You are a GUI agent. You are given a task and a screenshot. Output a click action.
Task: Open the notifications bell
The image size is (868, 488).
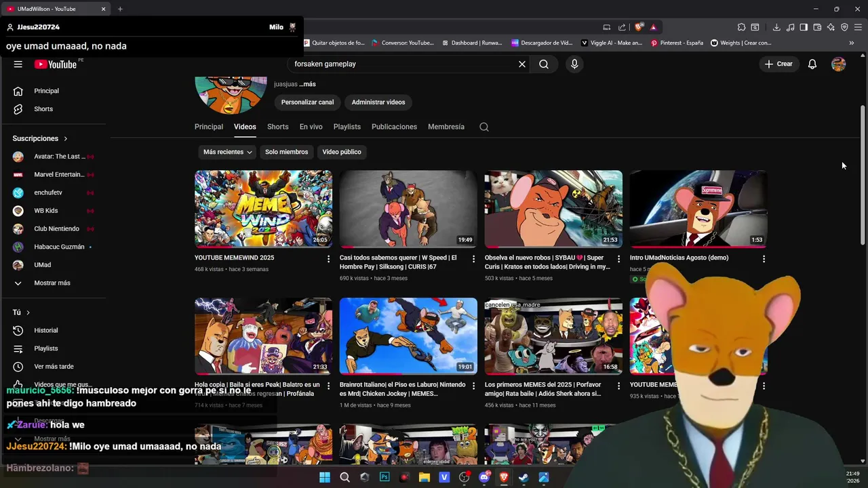coord(812,64)
